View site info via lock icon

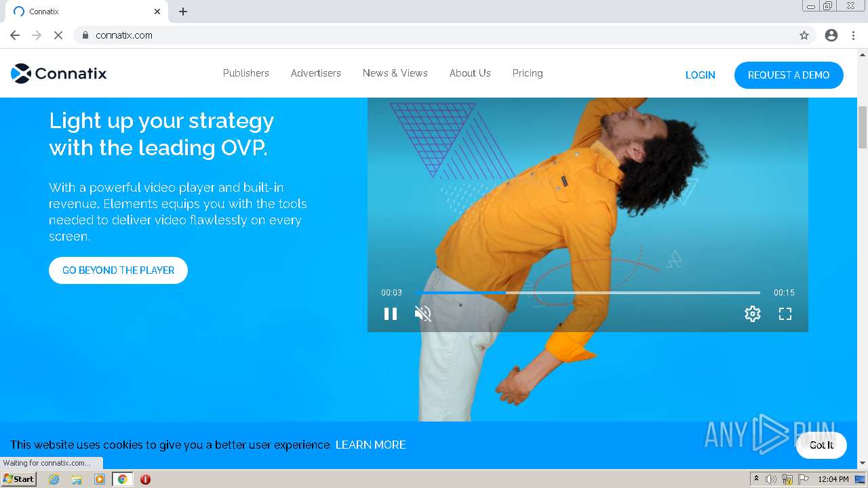(85, 35)
